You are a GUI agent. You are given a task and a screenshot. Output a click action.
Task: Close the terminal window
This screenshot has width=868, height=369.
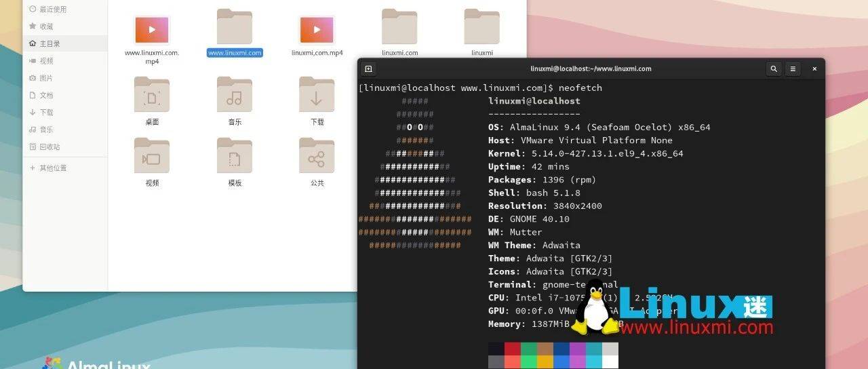pyautogui.click(x=814, y=69)
